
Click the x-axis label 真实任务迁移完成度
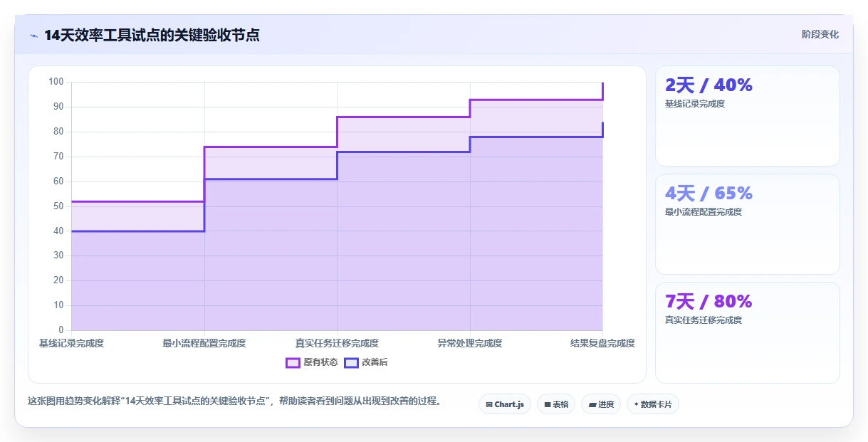(337, 343)
